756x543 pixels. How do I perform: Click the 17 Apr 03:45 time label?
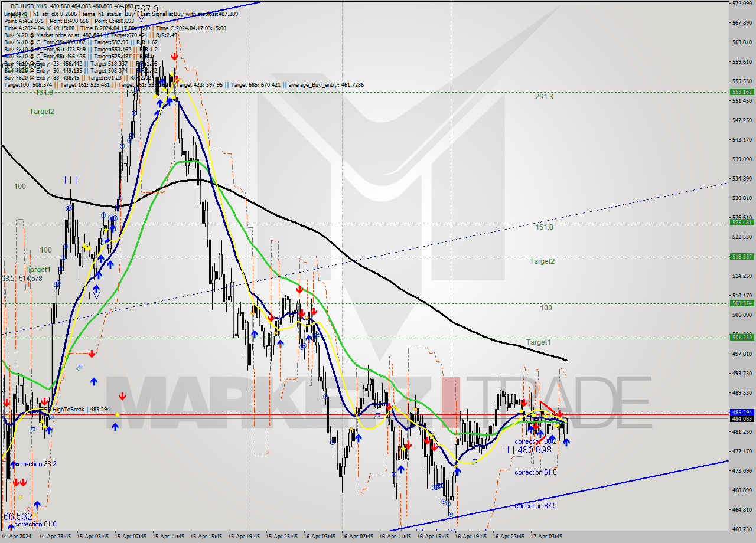pyautogui.click(x=547, y=537)
